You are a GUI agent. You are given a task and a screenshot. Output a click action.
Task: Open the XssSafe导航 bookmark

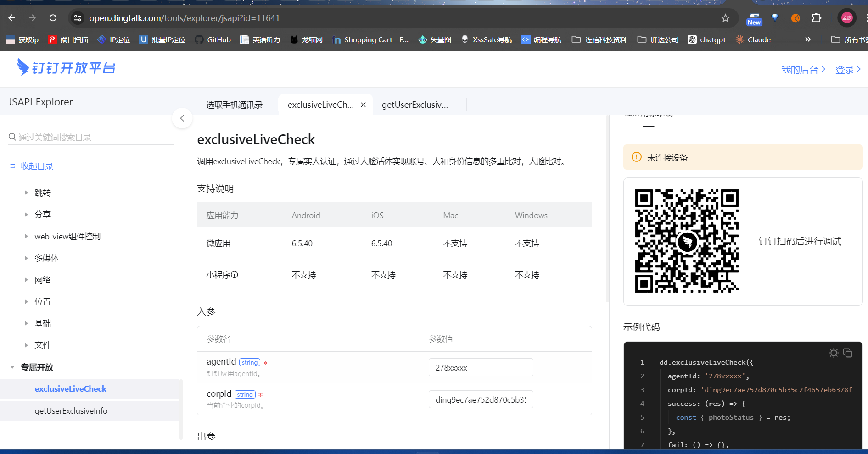tap(487, 39)
